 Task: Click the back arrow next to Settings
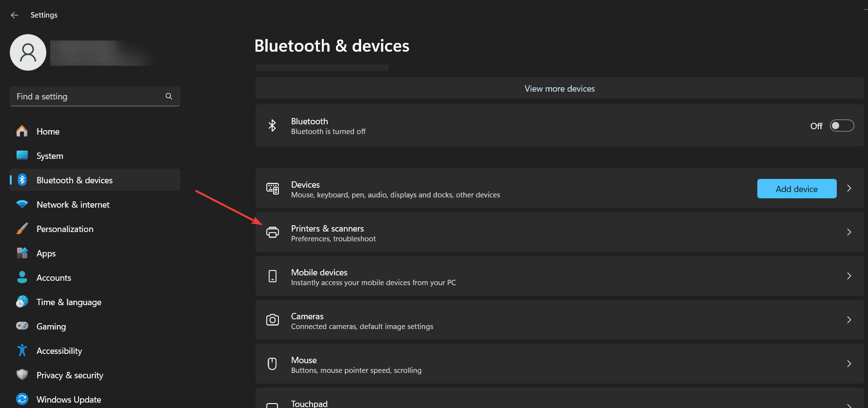tap(15, 15)
